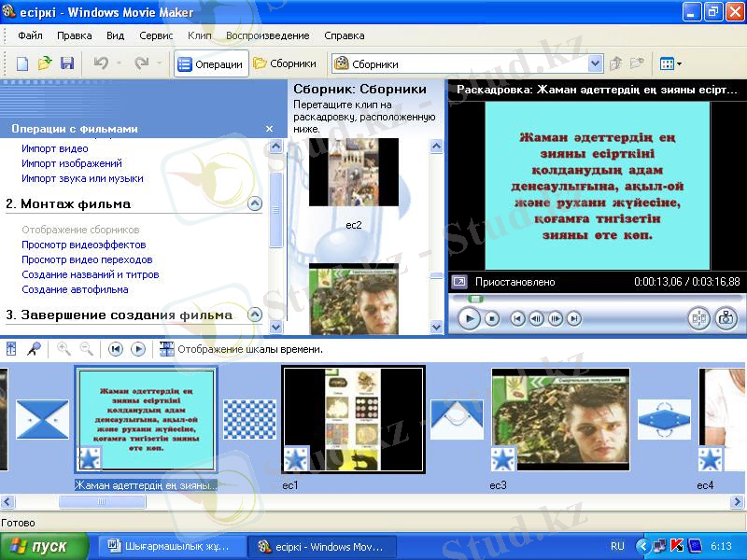Expand the Завершение создания фильма section

tap(254, 315)
